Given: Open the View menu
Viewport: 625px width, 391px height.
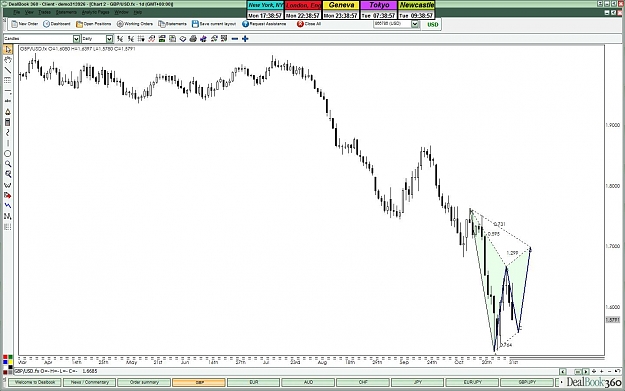Looking at the screenshot, I should (x=29, y=12).
